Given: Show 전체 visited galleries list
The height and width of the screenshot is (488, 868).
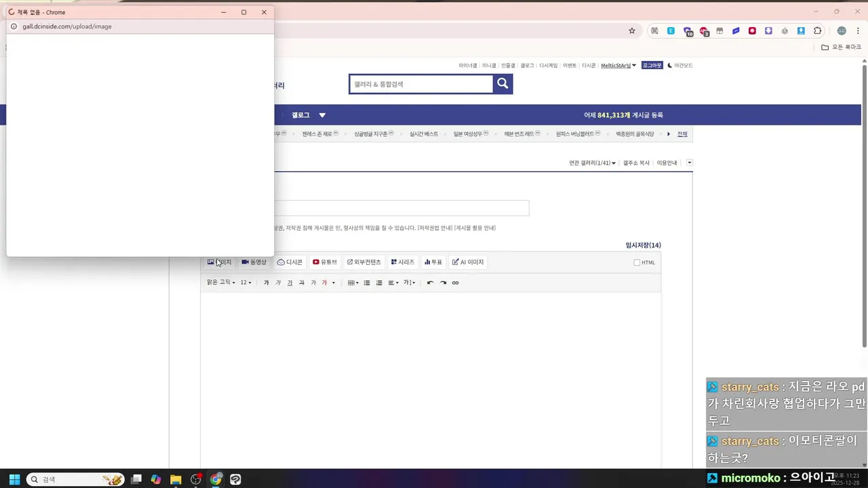Looking at the screenshot, I should pos(682,134).
